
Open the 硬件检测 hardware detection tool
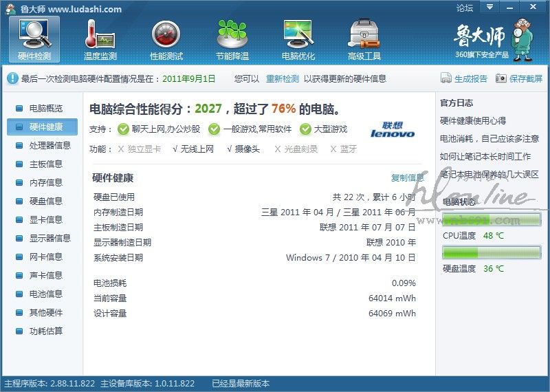(34, 40)
